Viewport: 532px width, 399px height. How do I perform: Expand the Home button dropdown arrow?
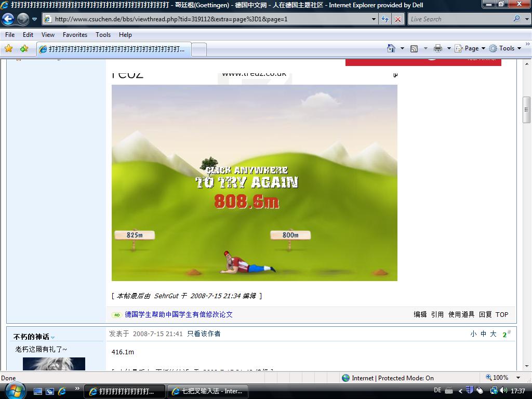click(402, 48)
